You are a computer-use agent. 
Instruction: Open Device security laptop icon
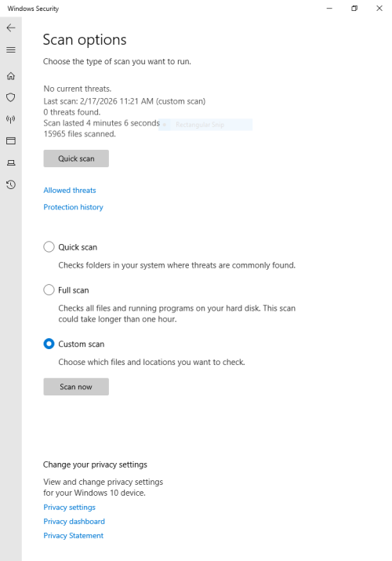pos(11,162)
